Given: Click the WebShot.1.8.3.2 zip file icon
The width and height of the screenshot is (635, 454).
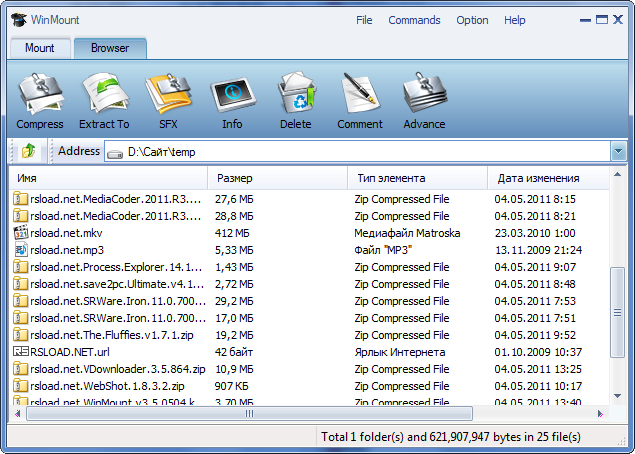Looking at the screenshot, I should click(20, 386).
